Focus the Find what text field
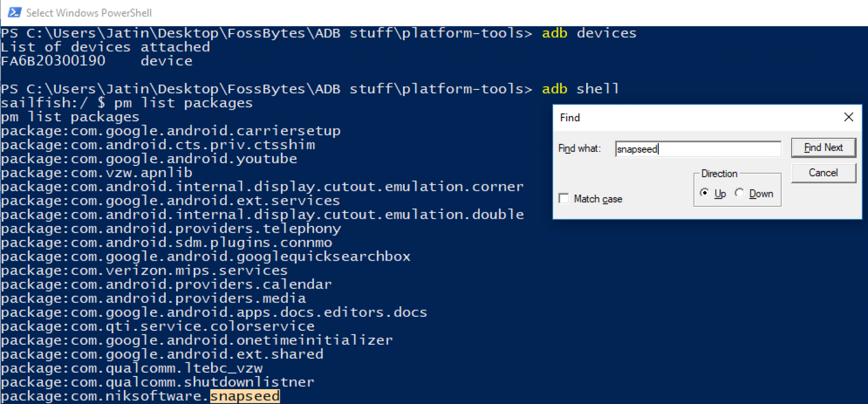Screen dimensions: 868x404 point(698,149)
